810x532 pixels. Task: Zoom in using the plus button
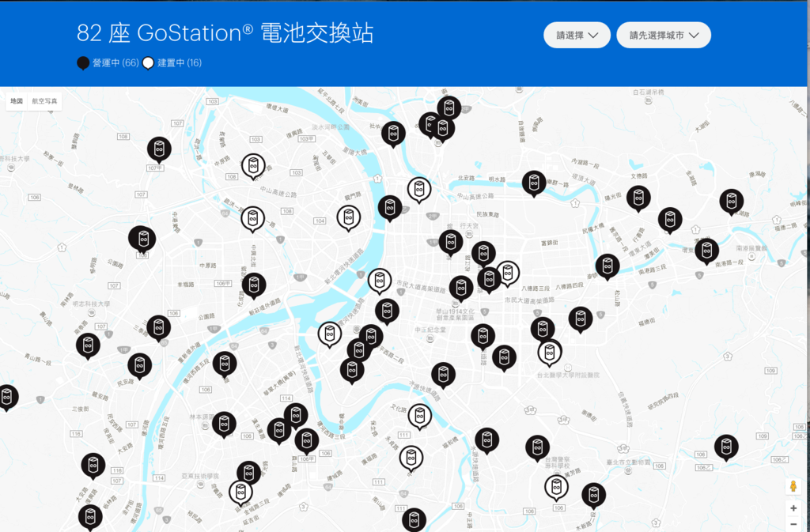[793, 508]
